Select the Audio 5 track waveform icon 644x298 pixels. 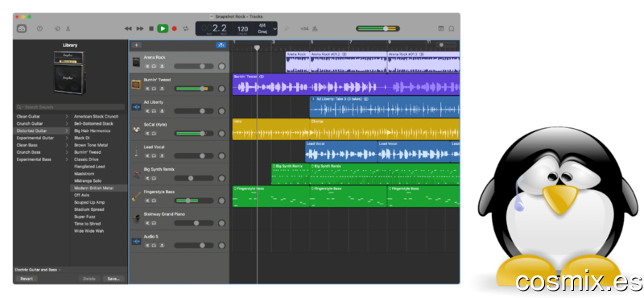click(x=136, y=242)
